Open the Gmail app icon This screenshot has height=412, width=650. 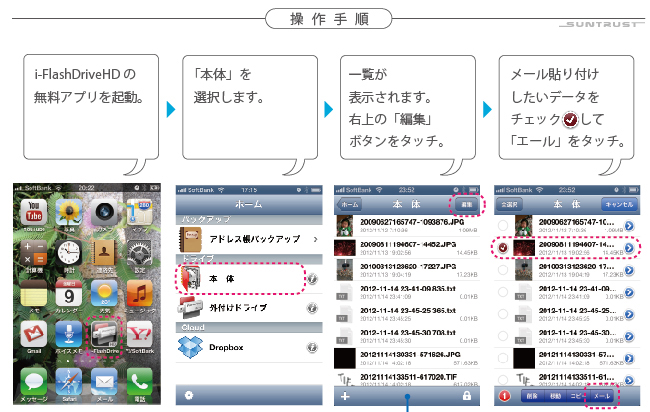34,334
